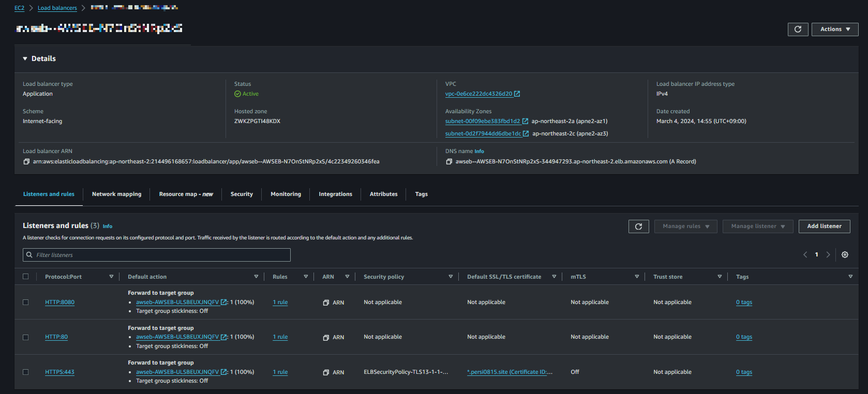Open the HTTP:8080 listener link
The height and width of the screenshot is (394, 868).
[x=59, y=302]
